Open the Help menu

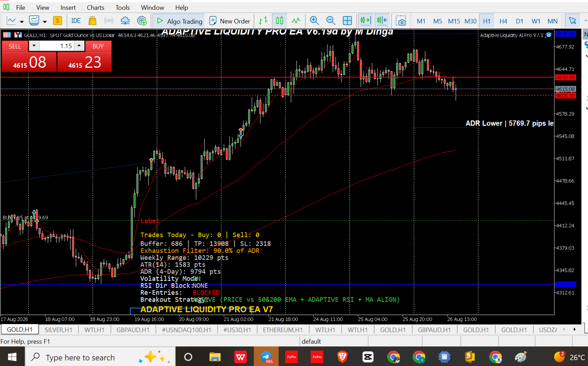182,8
